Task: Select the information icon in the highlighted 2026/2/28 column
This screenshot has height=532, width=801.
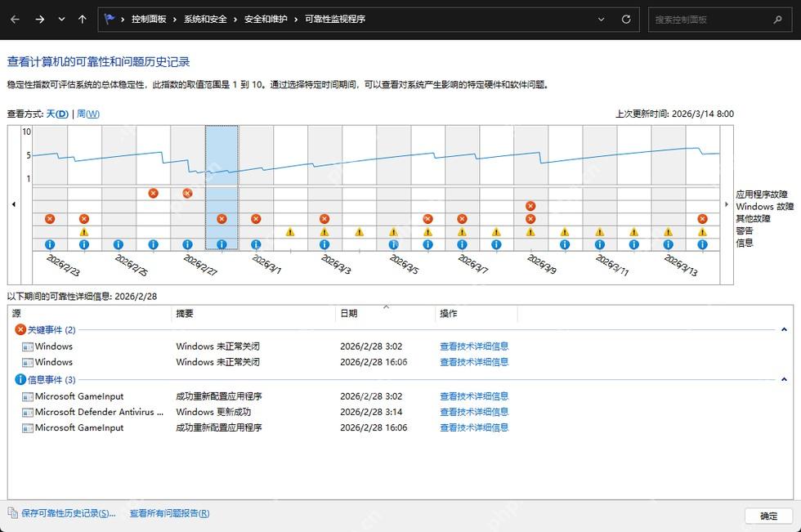Action: [222, 244]
